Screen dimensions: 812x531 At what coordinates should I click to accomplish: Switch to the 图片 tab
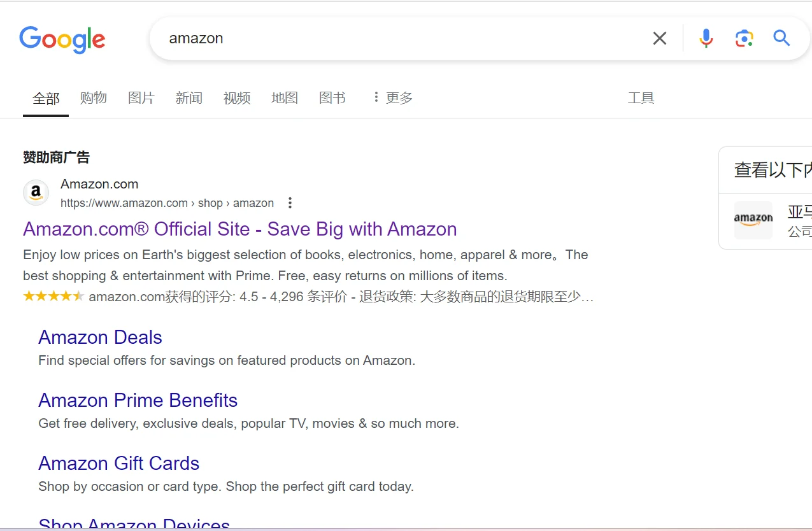141,97
